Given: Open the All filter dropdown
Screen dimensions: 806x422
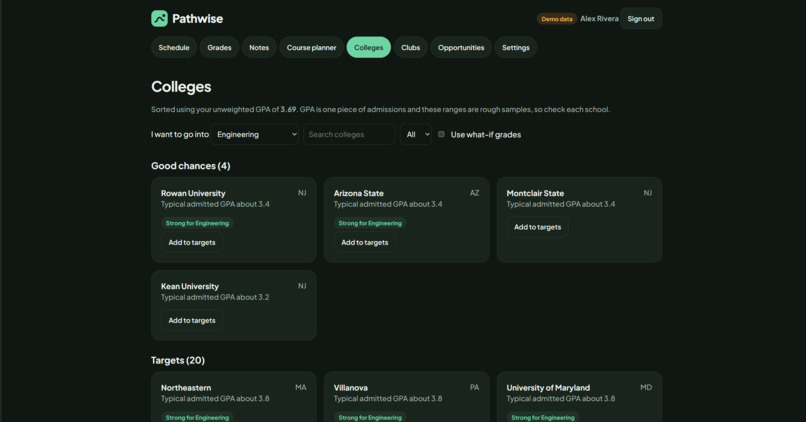Looking at the screenshot, I should (x=416, y=134).
